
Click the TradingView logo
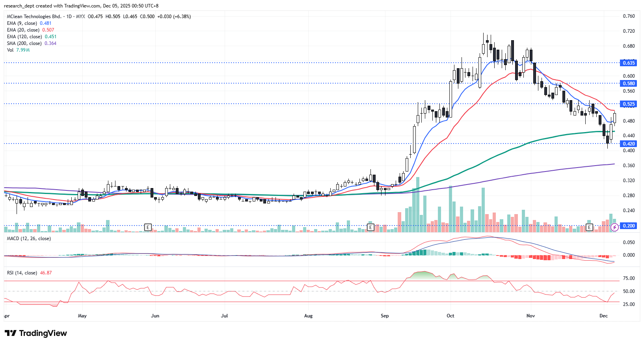(x=36, y=333)
